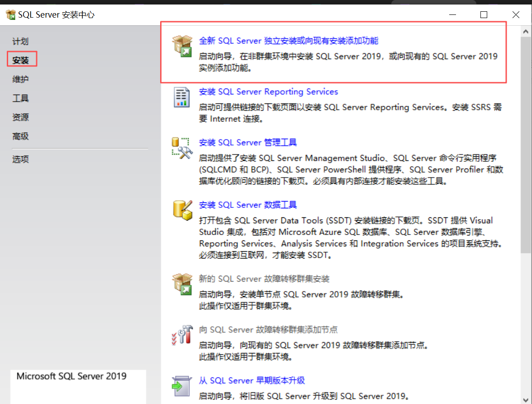The width and height of the screenshot is (532, 404).
Task: Open 从 SQL Server 早期版本升级 link
Action: 252,381
